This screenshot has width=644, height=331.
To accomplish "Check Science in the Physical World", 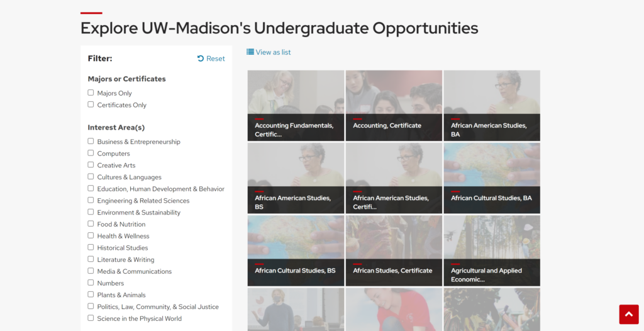I will point(91,318).
